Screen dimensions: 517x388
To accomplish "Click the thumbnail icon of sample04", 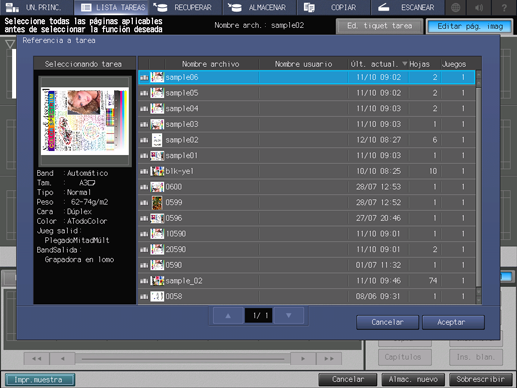I will point(157,109).
